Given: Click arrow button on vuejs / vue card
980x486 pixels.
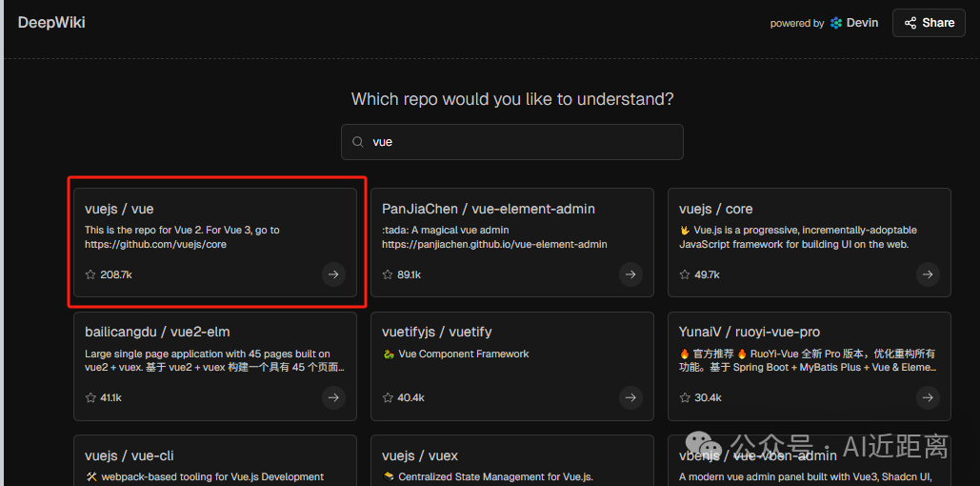Looking at the screenshot, I should [333, 273].
